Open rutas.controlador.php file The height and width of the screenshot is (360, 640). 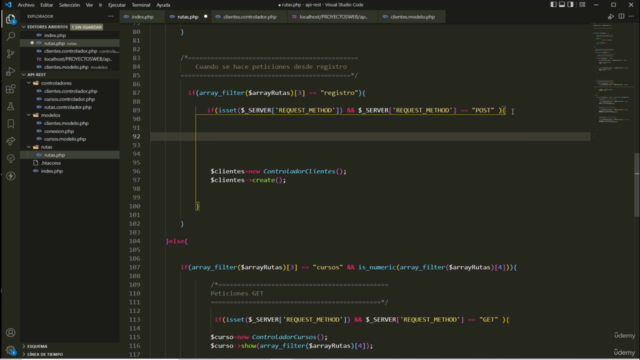[69, 107]
